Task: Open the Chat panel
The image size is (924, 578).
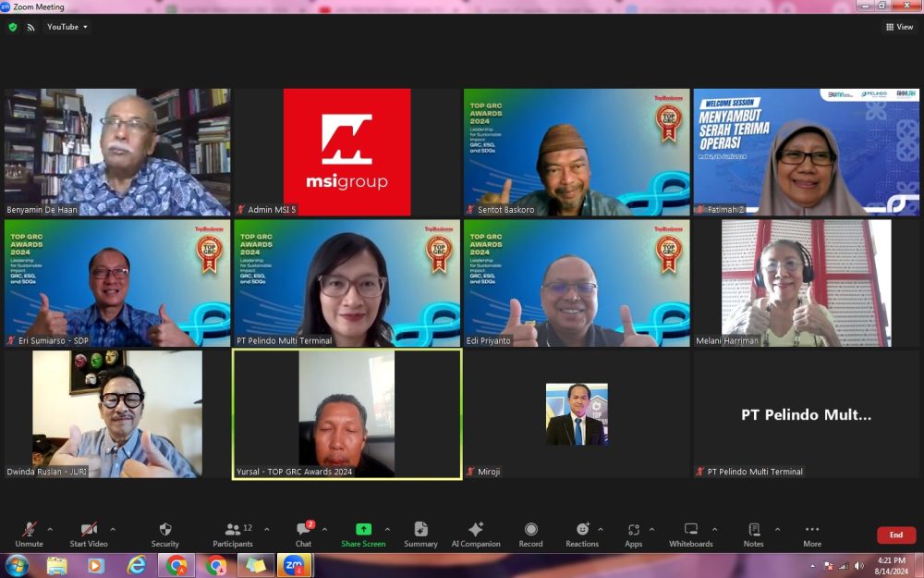Action: 303,535
